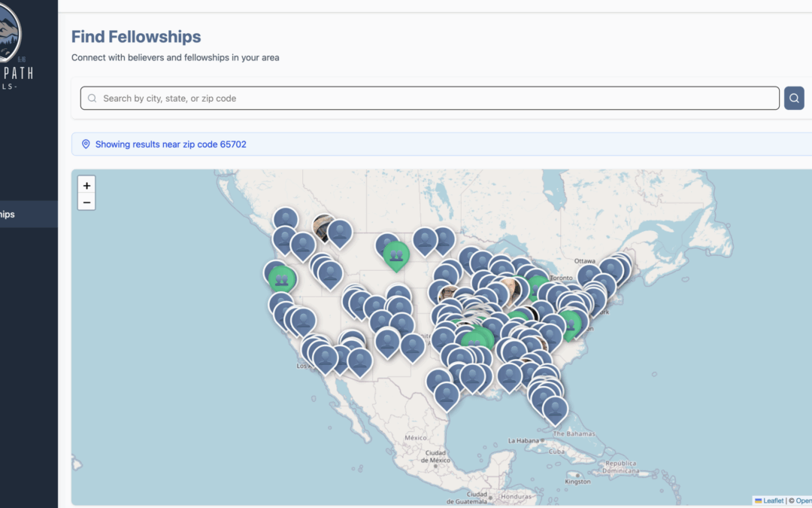Click the site logo in the sidebar

tap(9, 34)
